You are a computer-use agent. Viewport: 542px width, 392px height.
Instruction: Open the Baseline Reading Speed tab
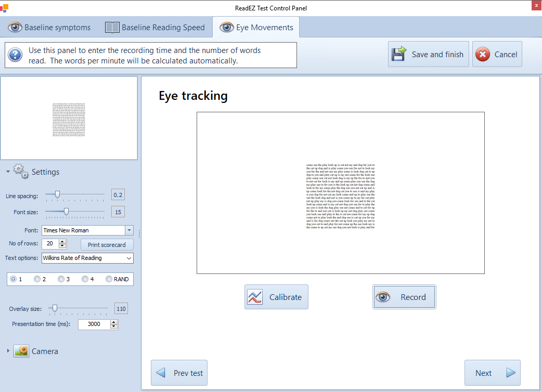[155, 28]
